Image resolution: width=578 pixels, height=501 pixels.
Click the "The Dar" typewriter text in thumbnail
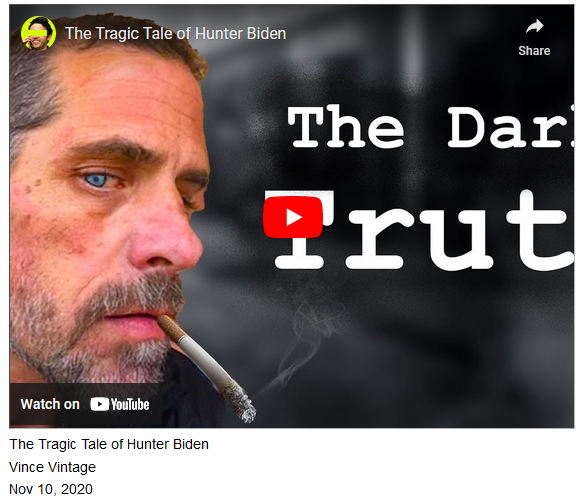(x=431, y=127)
